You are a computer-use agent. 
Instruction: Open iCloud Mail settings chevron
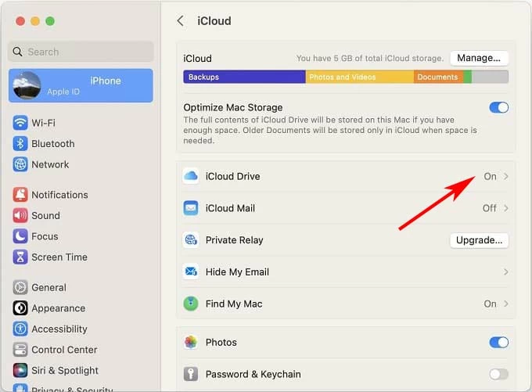[x=506, y=208]
